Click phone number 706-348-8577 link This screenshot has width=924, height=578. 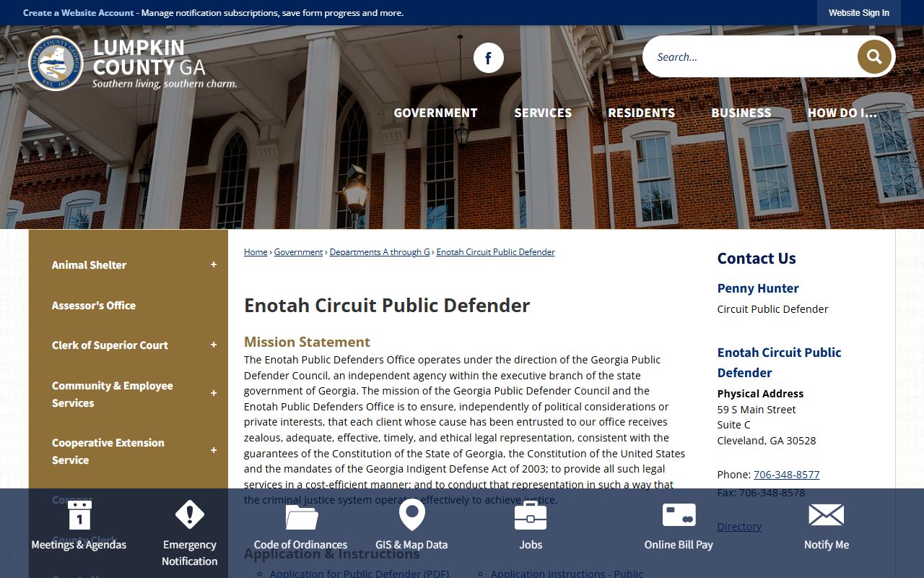point(786,475)
